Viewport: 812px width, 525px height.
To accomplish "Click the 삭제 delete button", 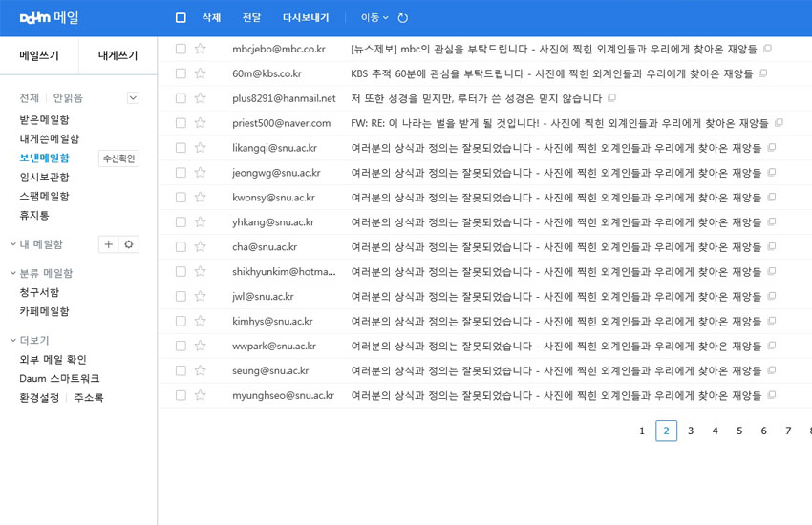I will click(211, 18).
